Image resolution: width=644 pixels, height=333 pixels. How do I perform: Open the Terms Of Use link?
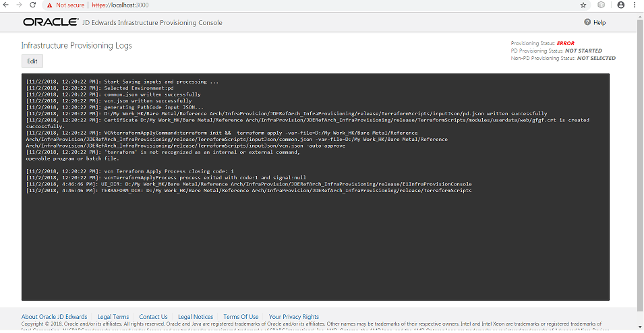click(x=241, y=317)
